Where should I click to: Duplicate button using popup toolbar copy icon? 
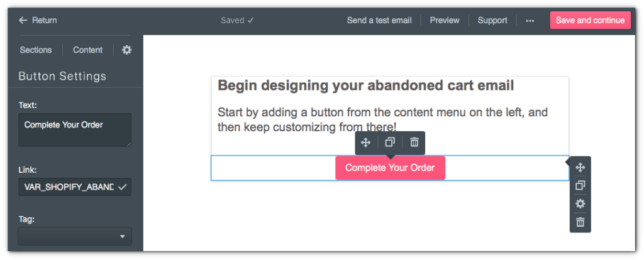tap(390, 143)
